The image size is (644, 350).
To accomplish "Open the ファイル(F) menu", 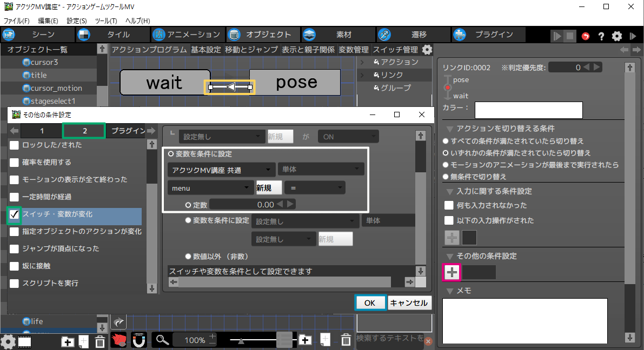I will point(17,21).
